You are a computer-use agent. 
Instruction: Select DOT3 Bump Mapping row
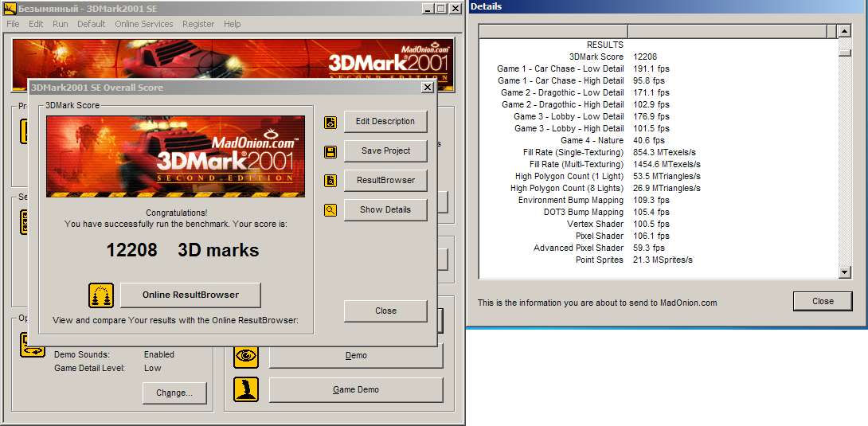click(659, 213)
